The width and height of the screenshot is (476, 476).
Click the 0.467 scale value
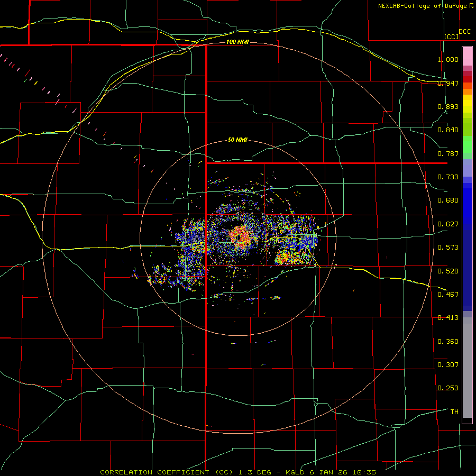448,295
